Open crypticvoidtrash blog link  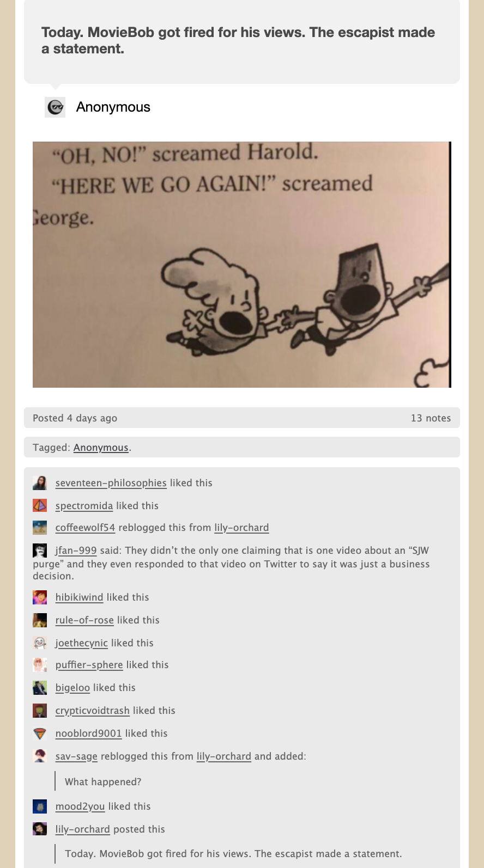pos(92,711)
